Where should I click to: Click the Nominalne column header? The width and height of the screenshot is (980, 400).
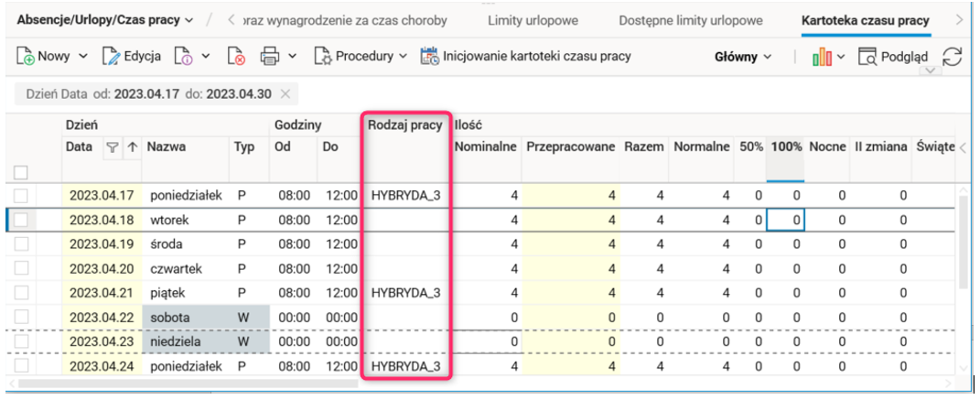pos(486,147)
